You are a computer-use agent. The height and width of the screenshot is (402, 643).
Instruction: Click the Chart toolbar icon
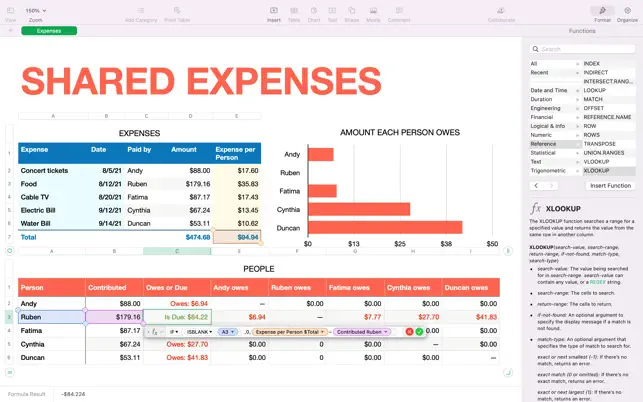[x=314, y=14]
